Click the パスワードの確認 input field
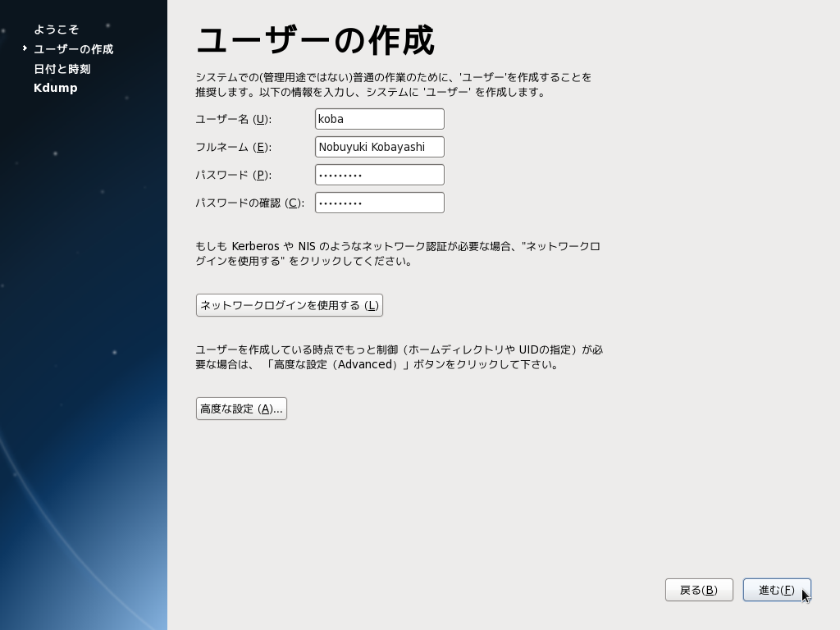The image size is (840, 630). pos(379,203)
